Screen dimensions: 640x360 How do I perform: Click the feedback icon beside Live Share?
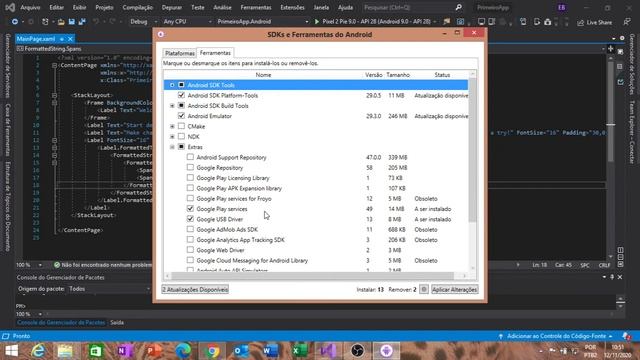pos(627,22)
